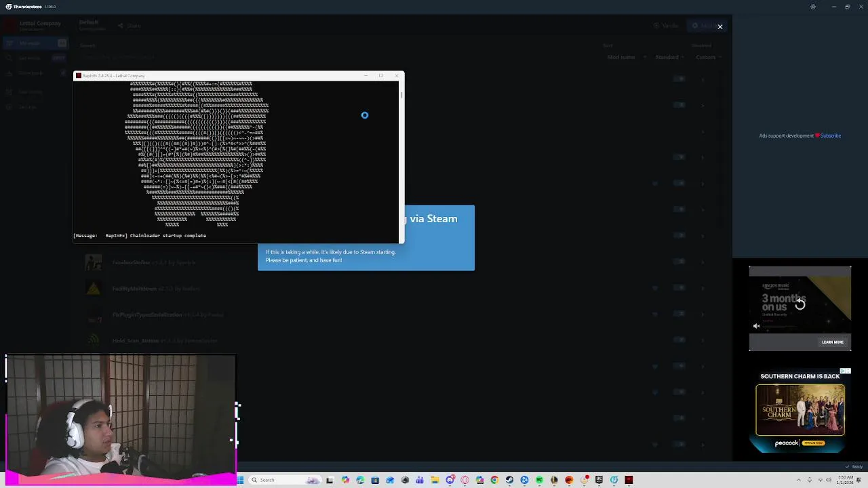This screenshot has height=488, width=868.
Task: Click the Subscribe link beside Ads support development
Action: pyautogui.click(x=831, y=136)
